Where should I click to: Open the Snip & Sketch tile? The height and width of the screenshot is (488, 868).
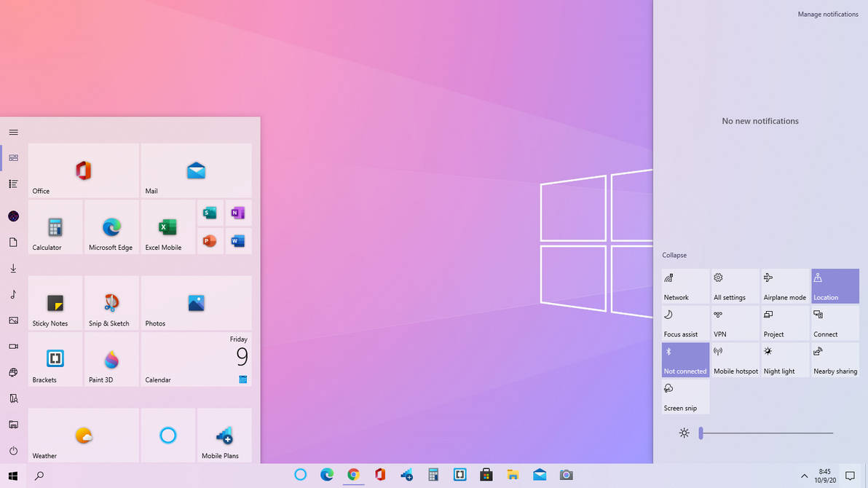point(111,303)
